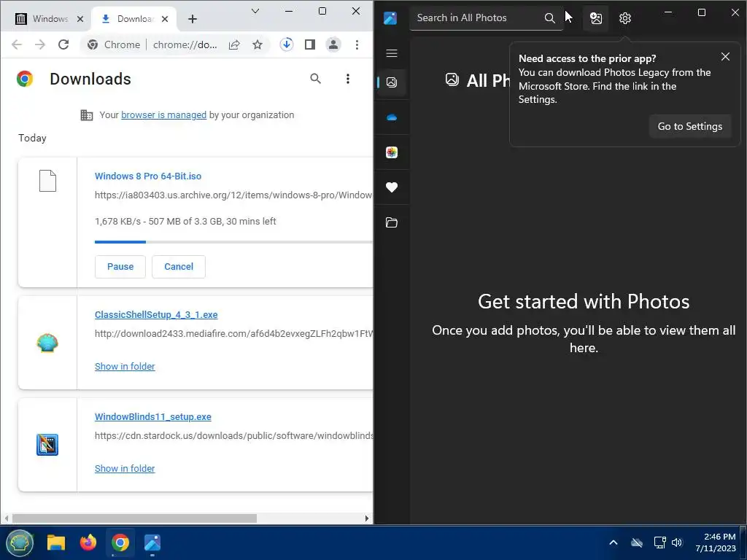Screen dimensions: 747x560
Task: Reload the Chrome downloads page
Action: pyautogui.click(x=63, y=44)
